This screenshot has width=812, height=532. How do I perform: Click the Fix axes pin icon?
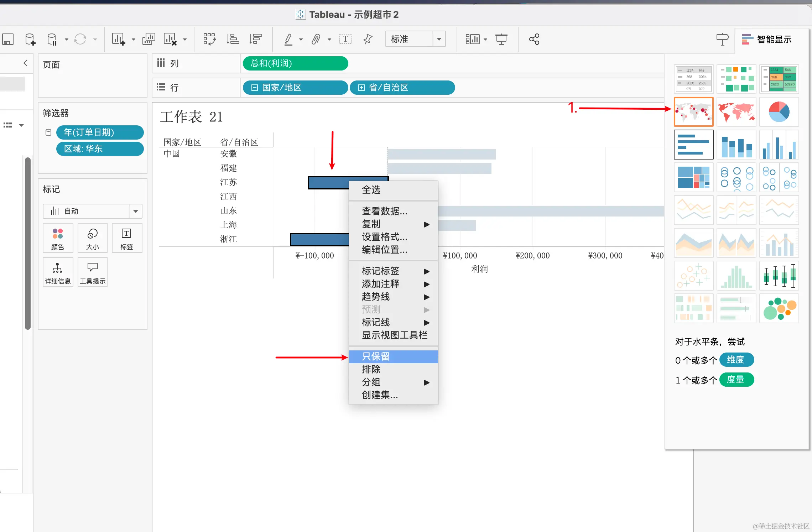coord(368,39)
